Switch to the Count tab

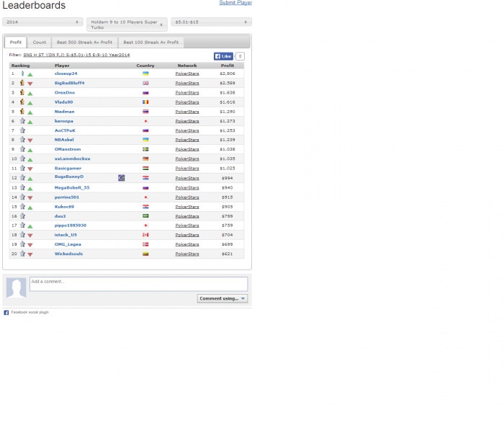tap(39, 42)
